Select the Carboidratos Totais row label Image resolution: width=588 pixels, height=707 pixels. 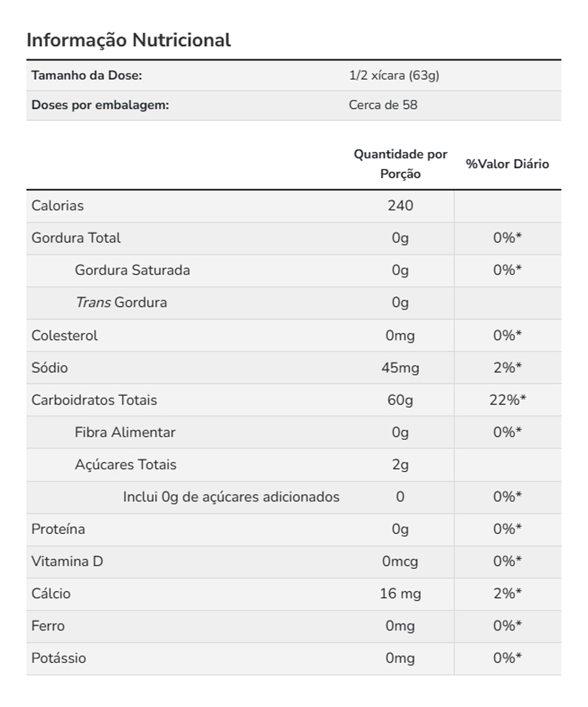tap(94, 400)
